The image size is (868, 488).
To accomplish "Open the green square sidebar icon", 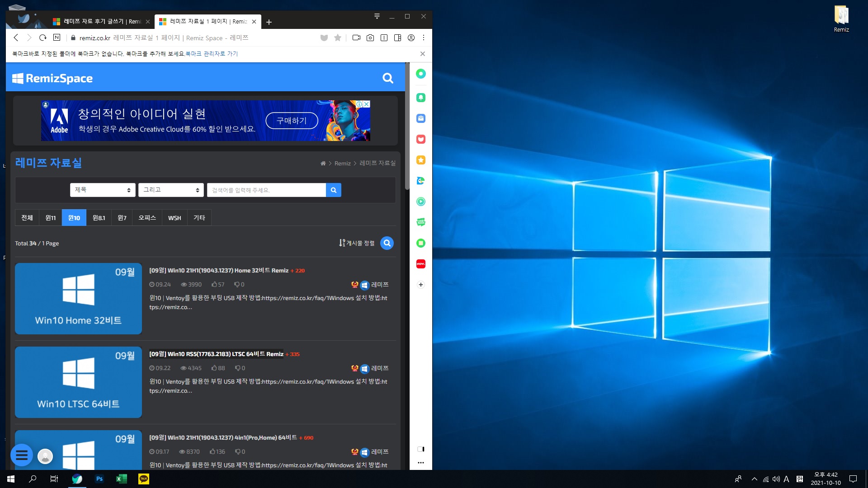I will pos(420,243).
